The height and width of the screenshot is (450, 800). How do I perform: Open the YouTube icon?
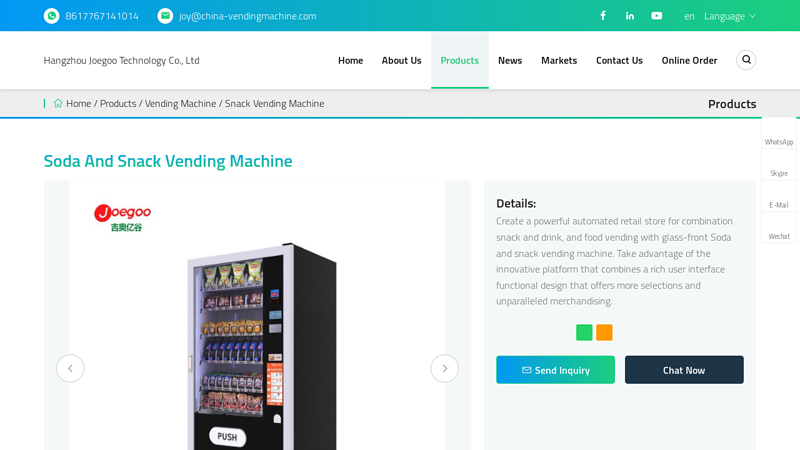(x=657, y=16)
